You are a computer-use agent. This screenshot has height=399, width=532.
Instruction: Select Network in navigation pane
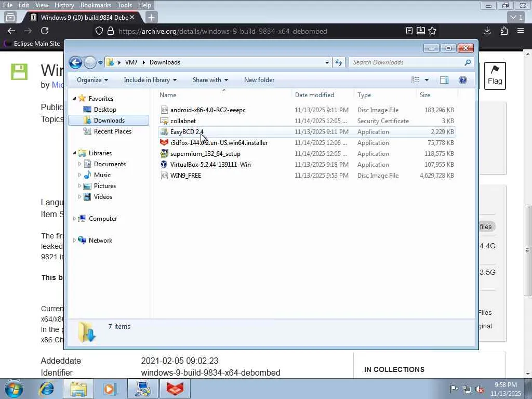pyautogui.click(x=100, y=240)
